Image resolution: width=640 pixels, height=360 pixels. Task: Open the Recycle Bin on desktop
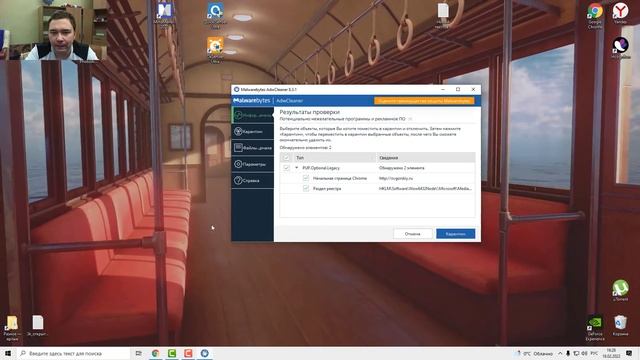(620, 325)
